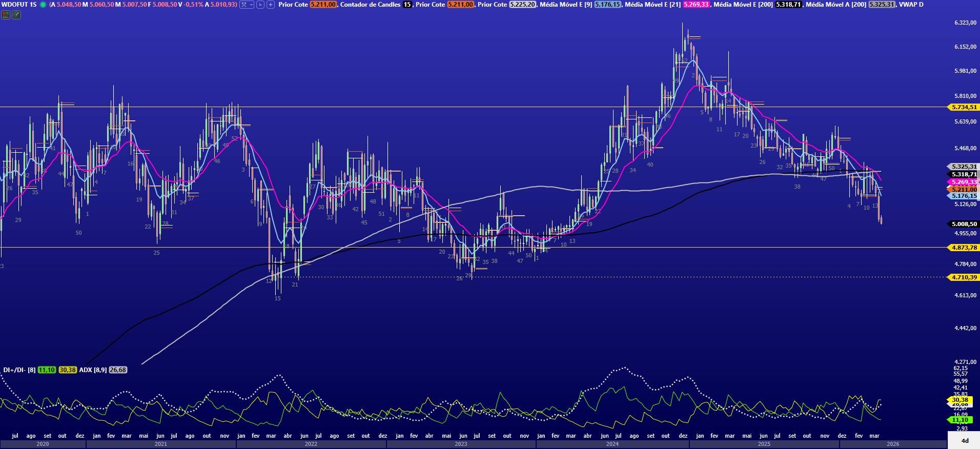Click the pencil drawing icon below the ticker
The image size is (980, 449).
[16, 15]
